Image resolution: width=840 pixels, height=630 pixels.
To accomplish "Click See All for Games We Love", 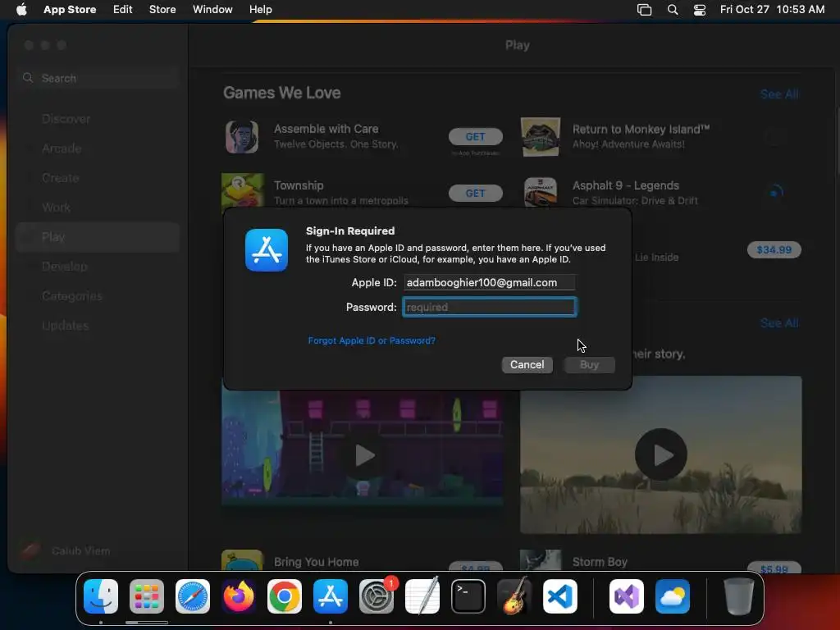I will click(779, 94).
